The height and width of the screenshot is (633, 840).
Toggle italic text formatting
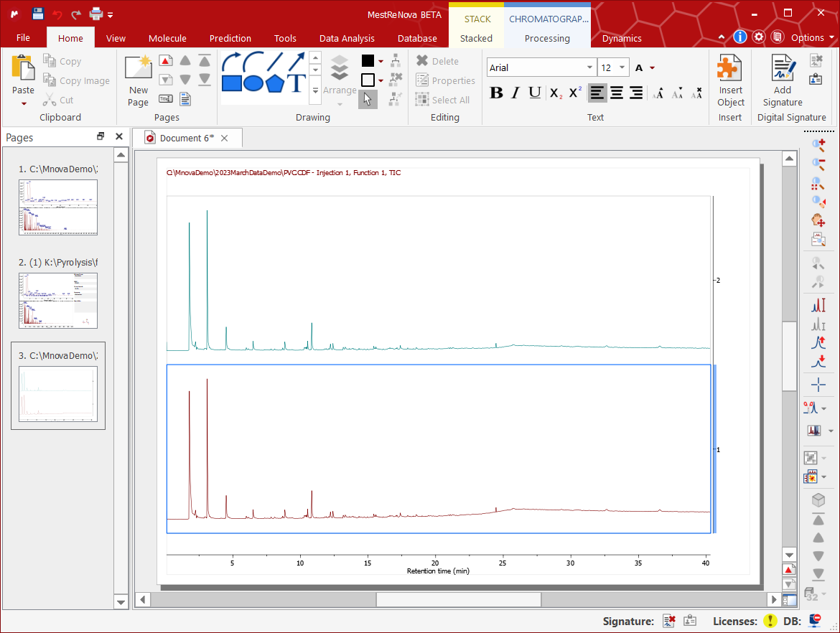[x=515, y=93]
